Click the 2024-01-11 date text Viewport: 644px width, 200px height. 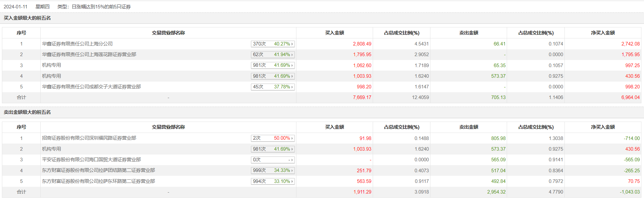pyautogui.click(x=15, y=7)
